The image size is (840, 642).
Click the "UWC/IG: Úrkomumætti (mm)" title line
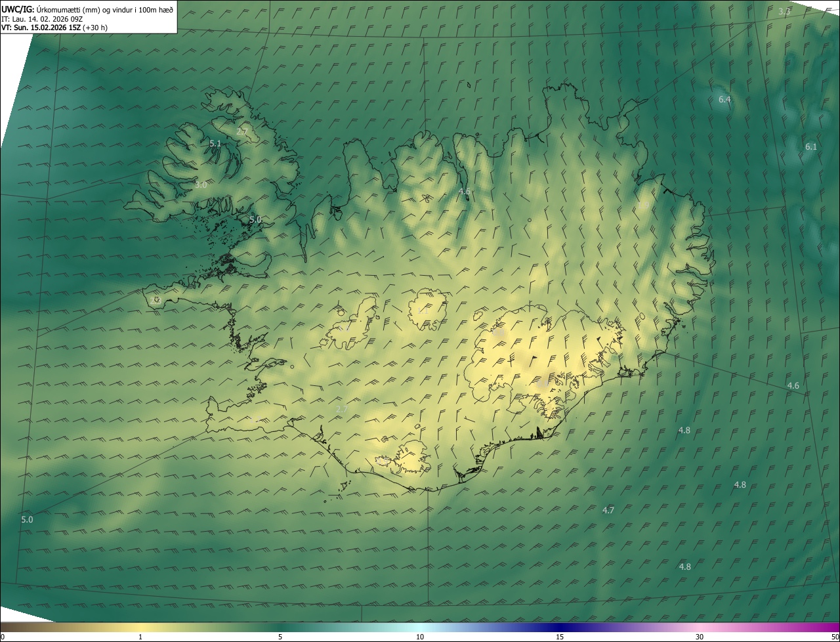(87, 9)
